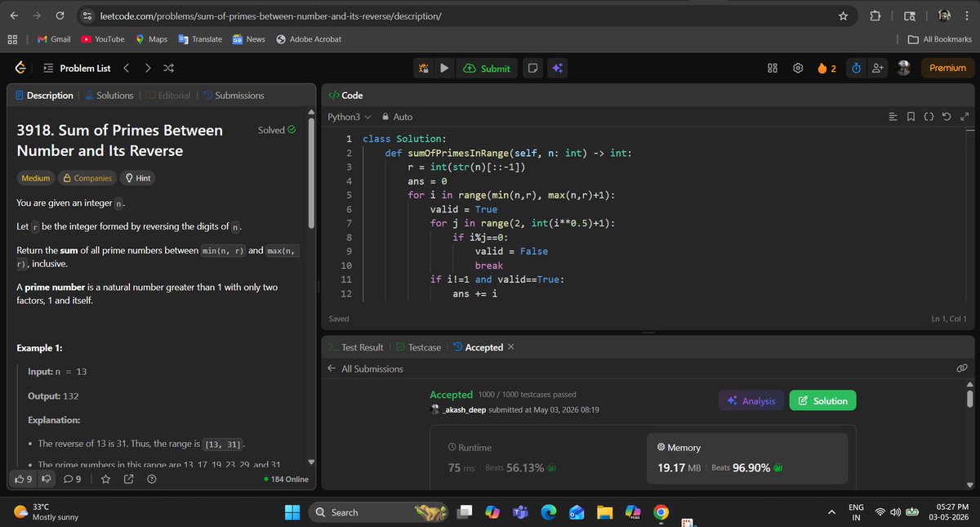Open the help question mark icon

tap(151, 479)
